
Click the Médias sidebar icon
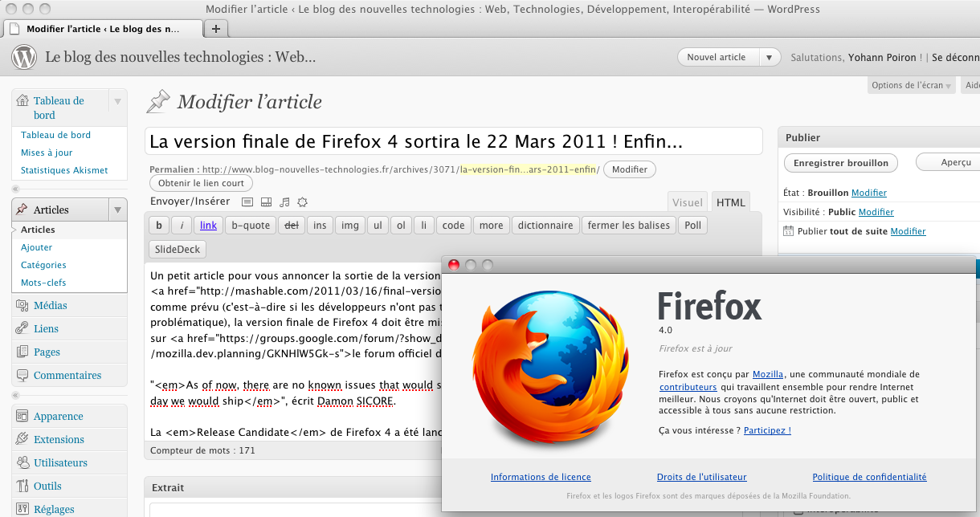pyautogui.click(x=22, y=305)
